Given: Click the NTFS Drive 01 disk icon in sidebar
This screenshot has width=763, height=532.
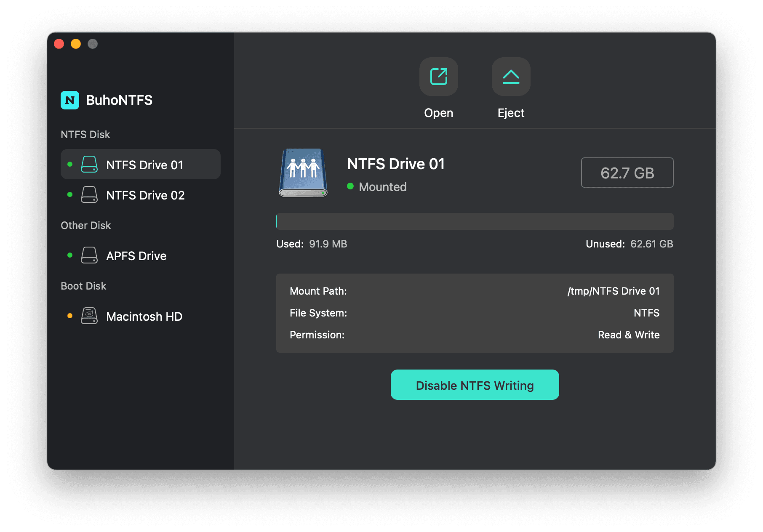Looking at the screenshot, I should 89,165.
